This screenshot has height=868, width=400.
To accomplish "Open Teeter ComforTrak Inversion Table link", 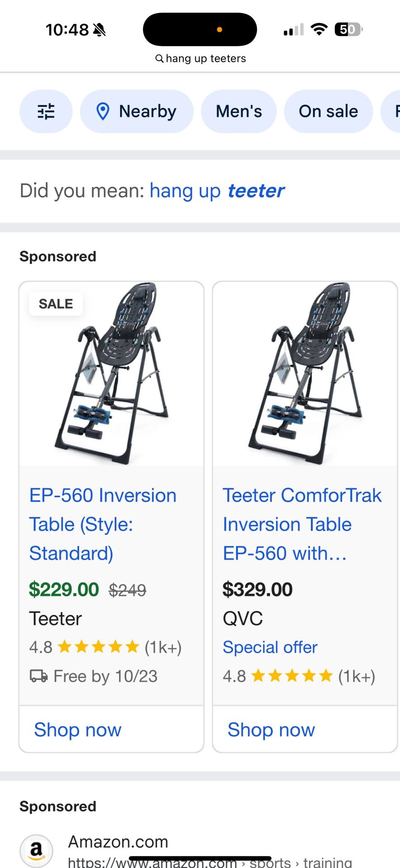I will (x=302, y=524).
